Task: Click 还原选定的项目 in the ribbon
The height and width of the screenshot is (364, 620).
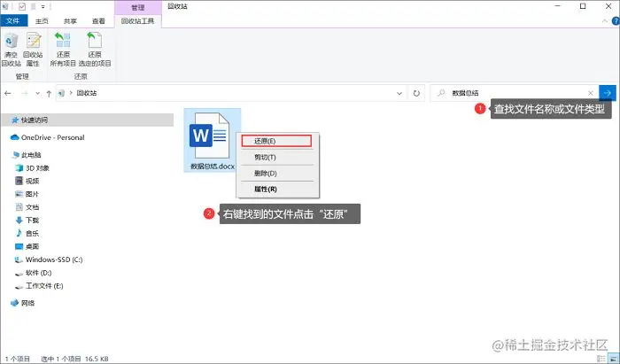Action: pos(95,50)
